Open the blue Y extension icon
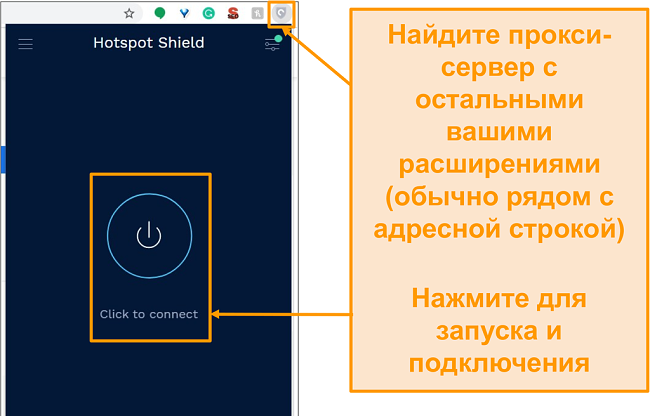Screen dimensions: 650x416 pos(184,14)
